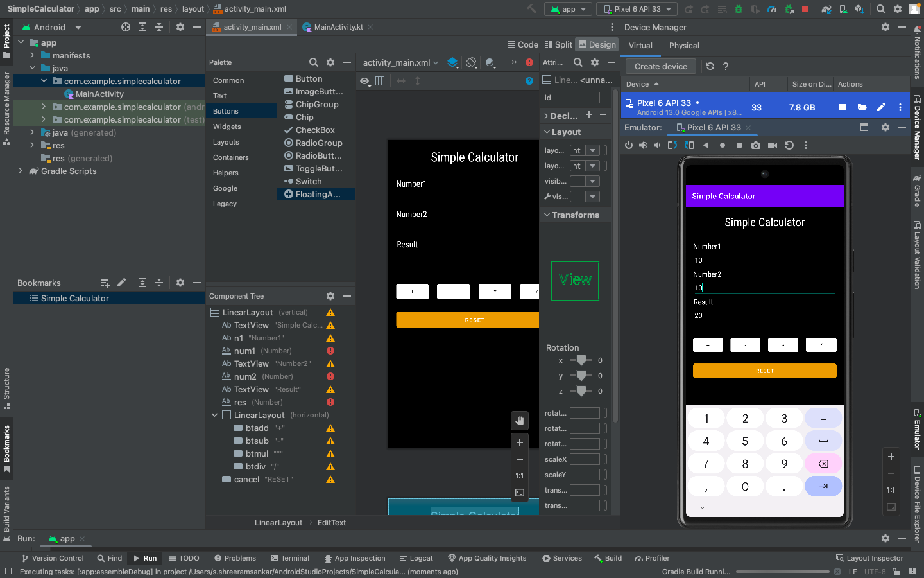Click orientation rotate icon in design toolbar
Image resolution: width=924 pixels, height=578 pixels.
pos(472,62)
